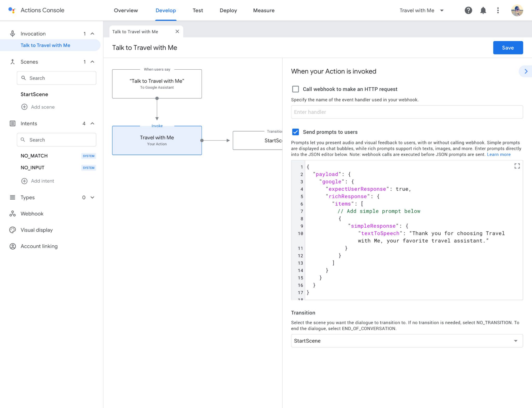Select the Develop tab
The height and width of the screenshot is (408, 532).
pos(166,11)
